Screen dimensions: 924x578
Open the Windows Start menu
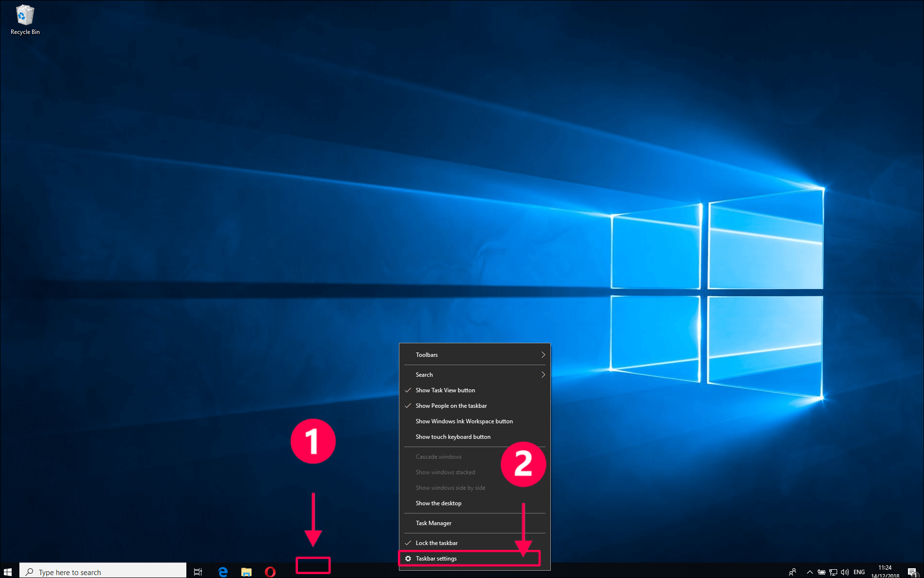click(8, 572)
